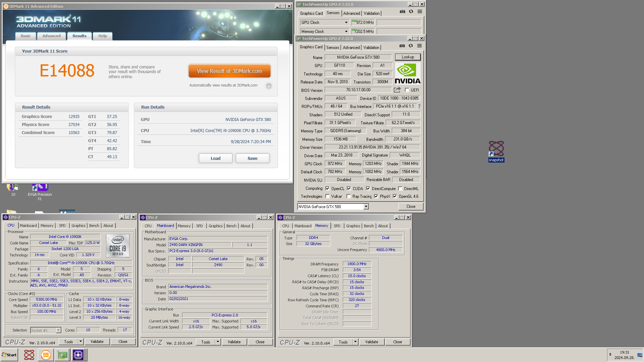
Task: Open the snapshot desktop shortcut
Action: click(x=496, y=151)
